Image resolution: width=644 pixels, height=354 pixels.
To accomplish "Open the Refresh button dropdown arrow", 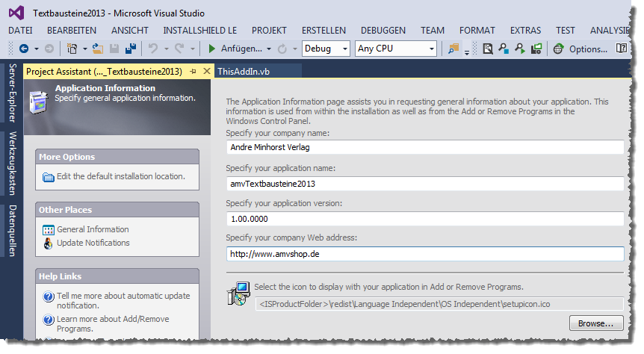I will tap(295, 49).
